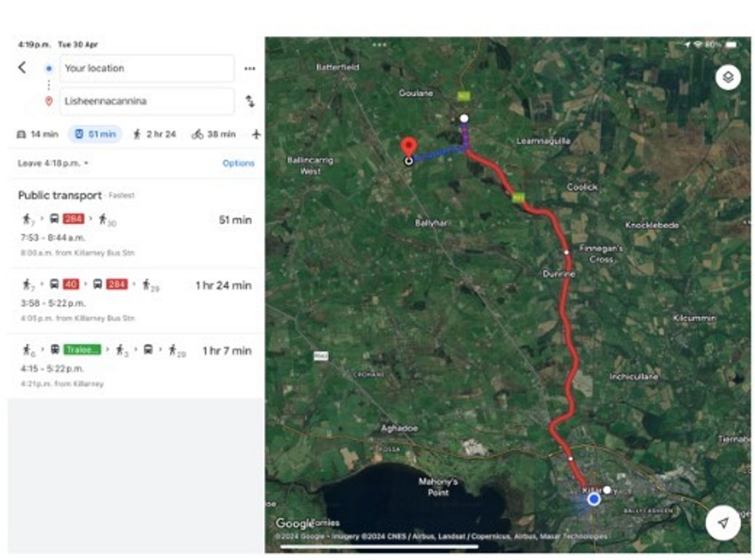The height and width of the screenshot is (560, 755).
Task: Tap the red destination pin on map
Action: 408,147
